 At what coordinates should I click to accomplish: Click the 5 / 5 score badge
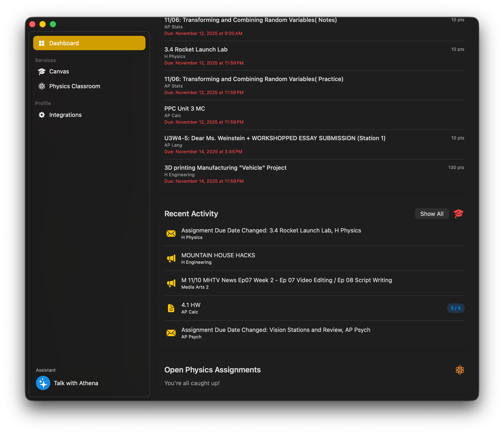click(x=456, y=308)
